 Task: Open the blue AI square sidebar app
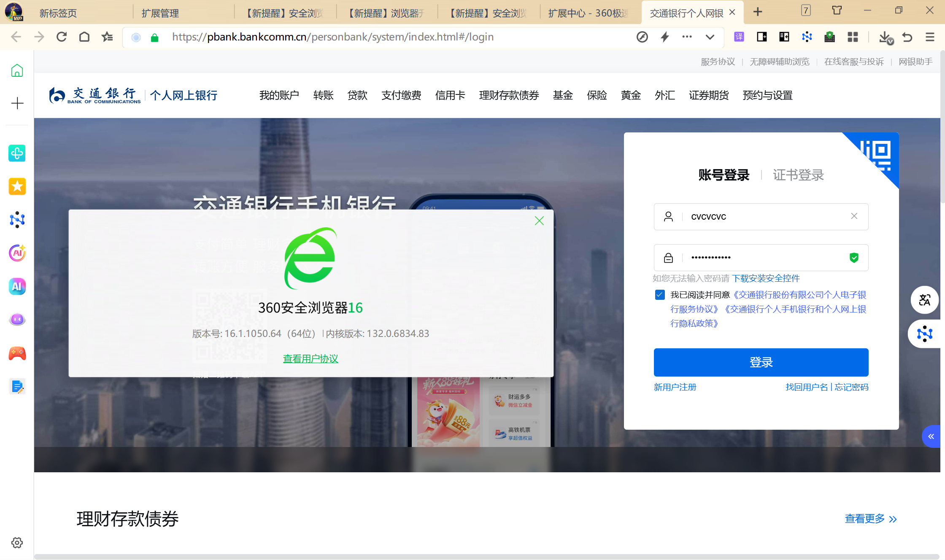[x=17, y=286]
